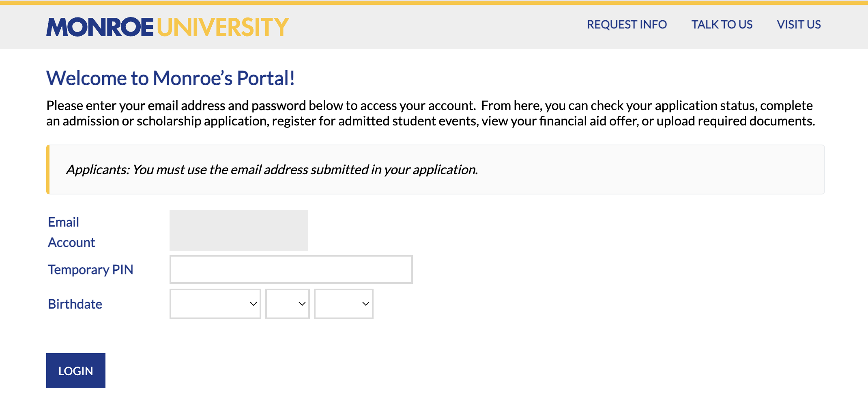Expand the birthdate day dropdown

[x=287, y=304]
